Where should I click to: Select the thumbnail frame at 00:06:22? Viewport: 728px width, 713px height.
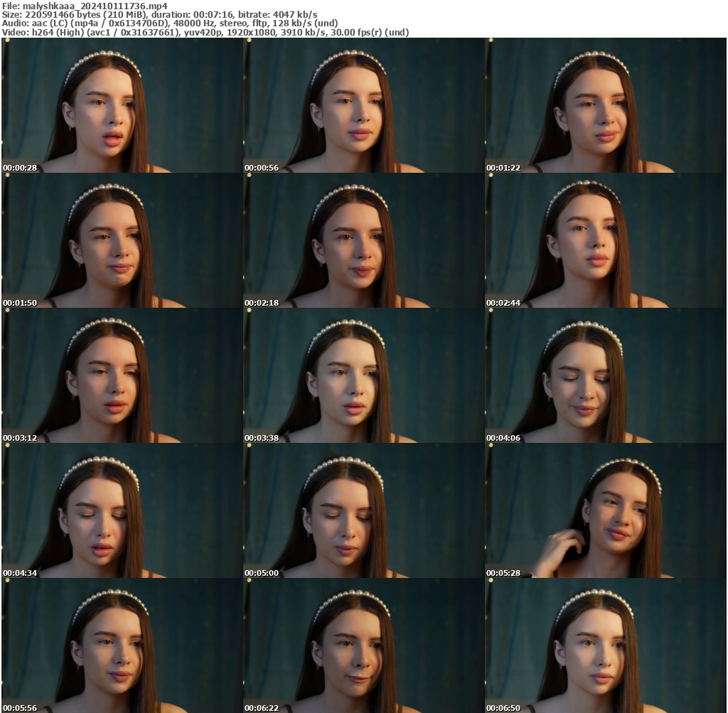(364, 645)
